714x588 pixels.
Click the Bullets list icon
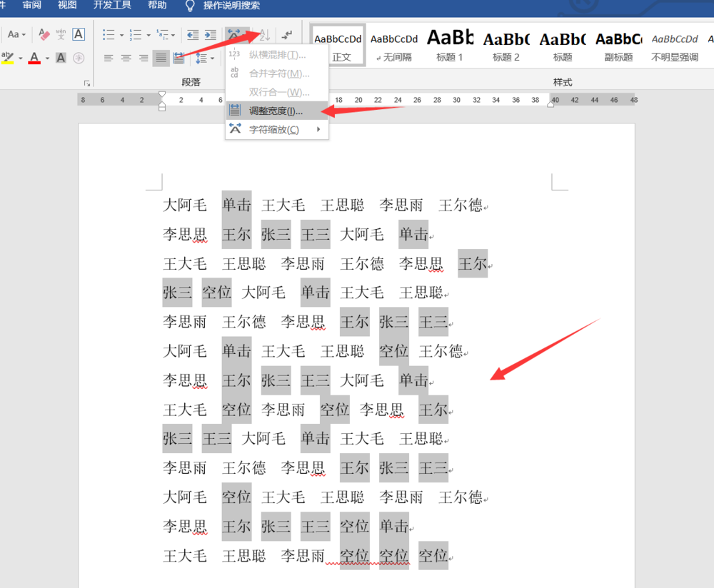tap(109, 34)
